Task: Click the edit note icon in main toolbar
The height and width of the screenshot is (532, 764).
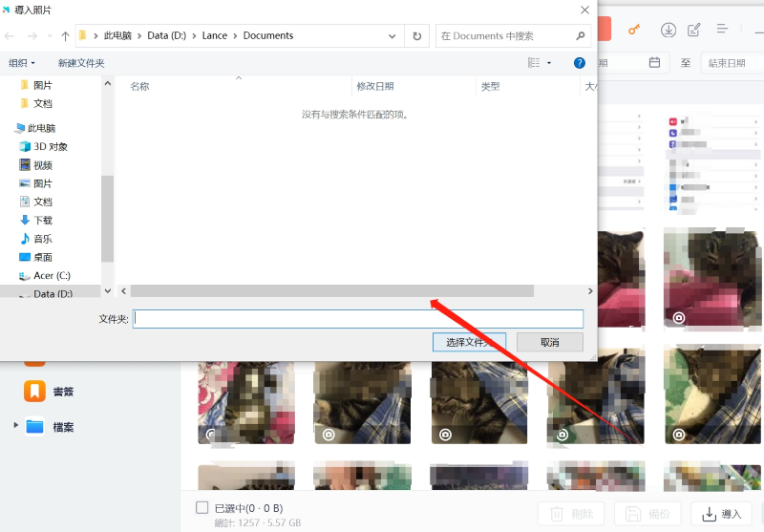Action: [694, 31]
